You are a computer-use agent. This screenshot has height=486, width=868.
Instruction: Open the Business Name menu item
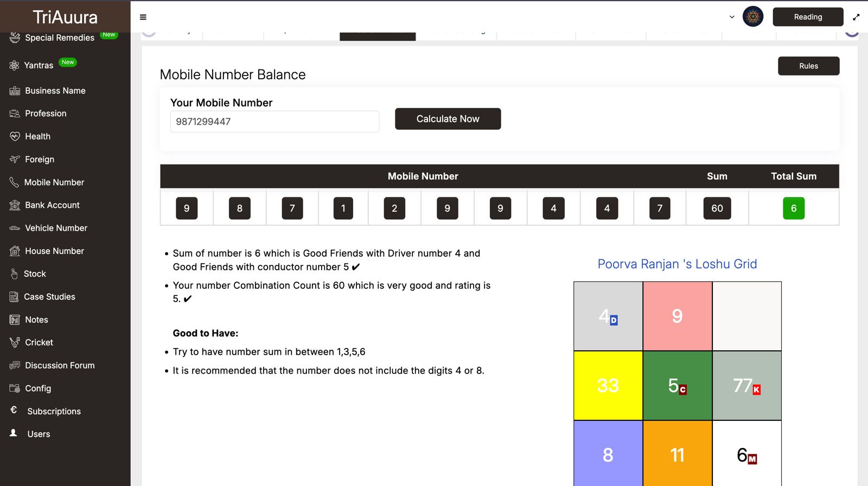(x=55, y=91)
